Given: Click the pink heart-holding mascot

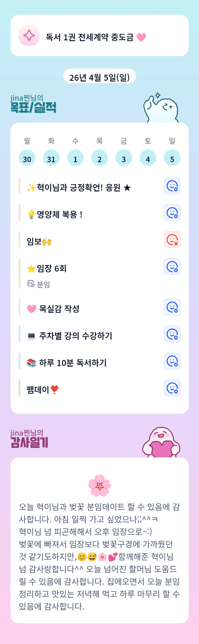Looking at the screenshot, I should pyautogui.click(x=161, y=443).
